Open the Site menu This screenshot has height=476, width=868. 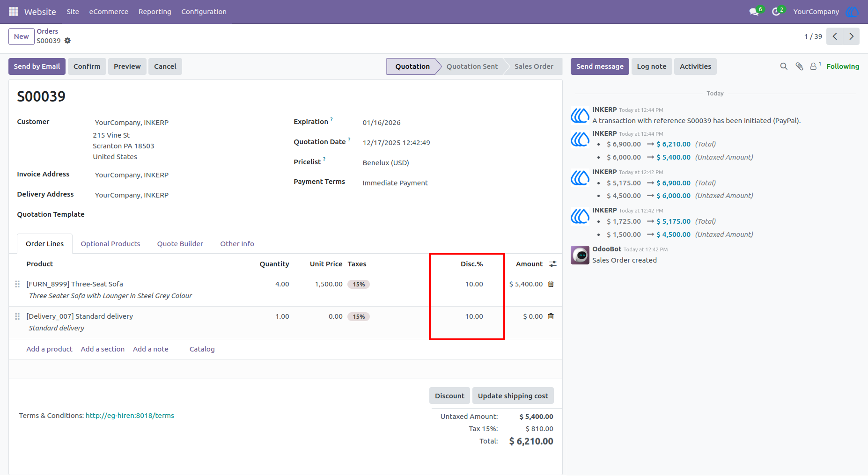(73, 12)
